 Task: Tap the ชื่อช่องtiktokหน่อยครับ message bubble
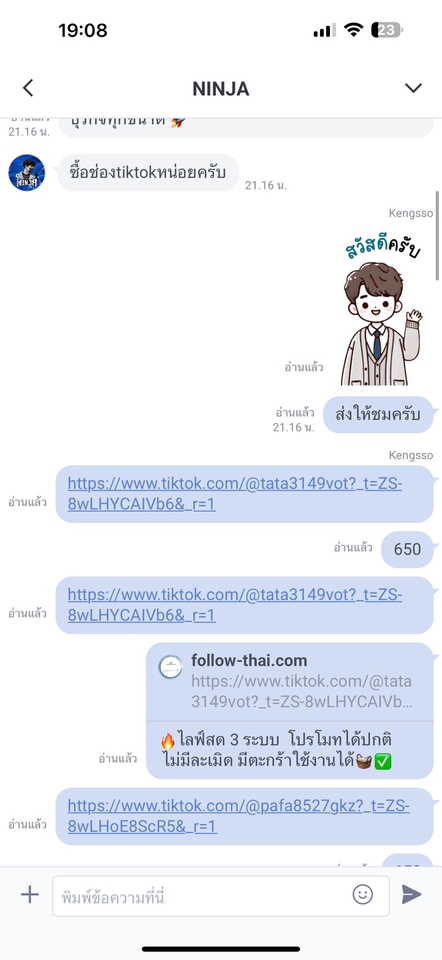click(x=148, y=173)
